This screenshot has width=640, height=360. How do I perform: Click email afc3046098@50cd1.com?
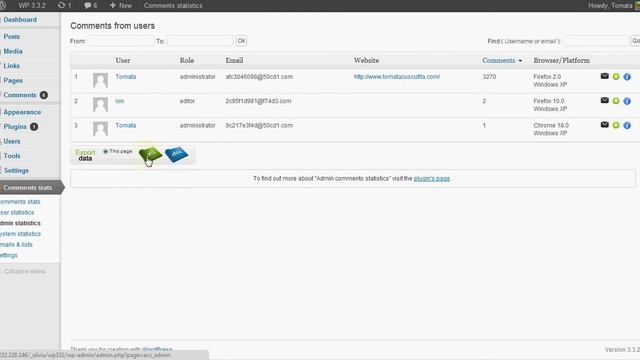pos(259,77)
